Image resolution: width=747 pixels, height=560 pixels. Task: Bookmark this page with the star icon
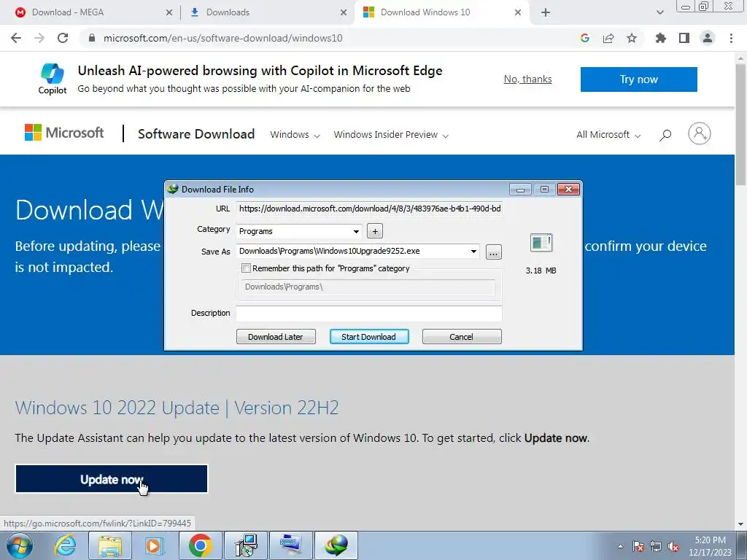632,38
